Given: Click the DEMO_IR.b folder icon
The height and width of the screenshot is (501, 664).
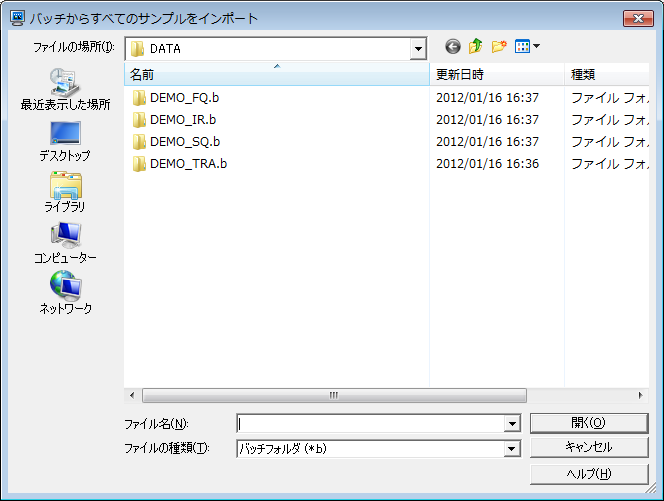Looking at the screenshot, I should tap(138, 120).
